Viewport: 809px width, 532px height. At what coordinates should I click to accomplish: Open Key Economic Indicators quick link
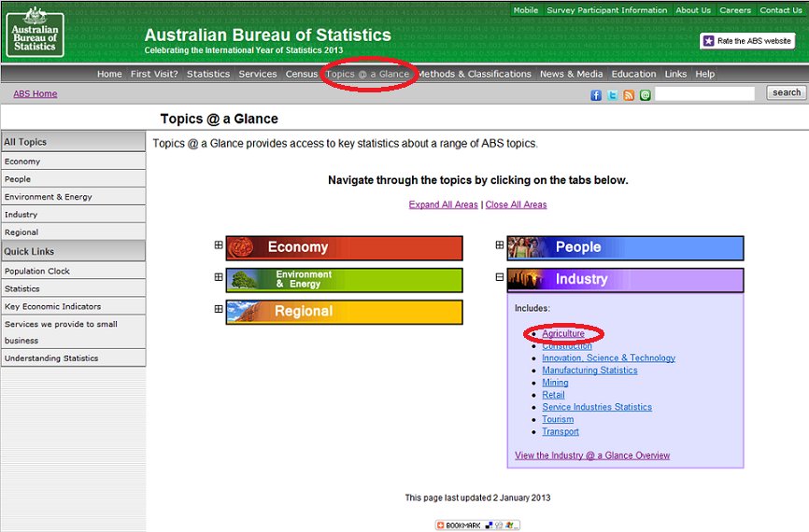[73, 306]
